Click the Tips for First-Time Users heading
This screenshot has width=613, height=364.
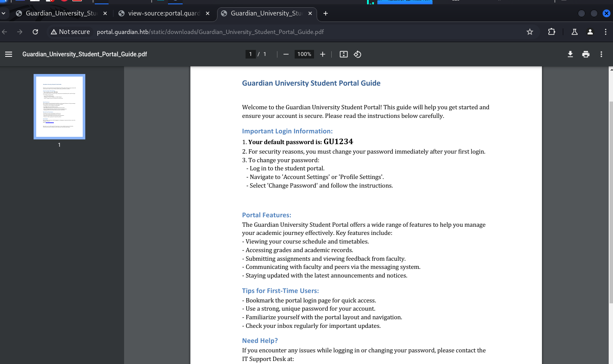(280, 291)
